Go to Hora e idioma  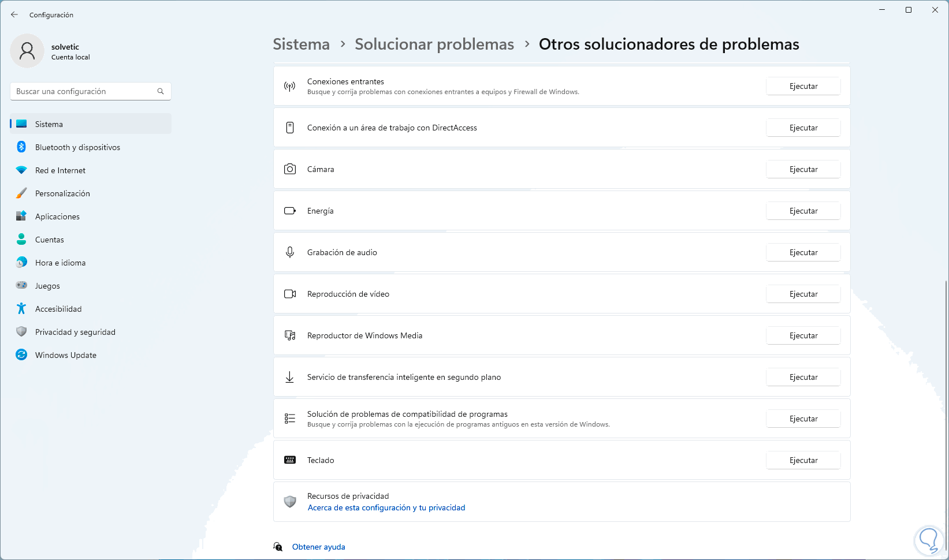[x=60, y=263]
